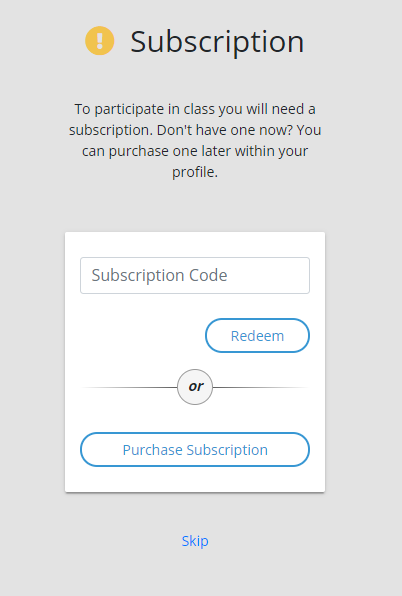Select the Purchase Subscription button
The image size is (402, 596).
pos(195,450)
